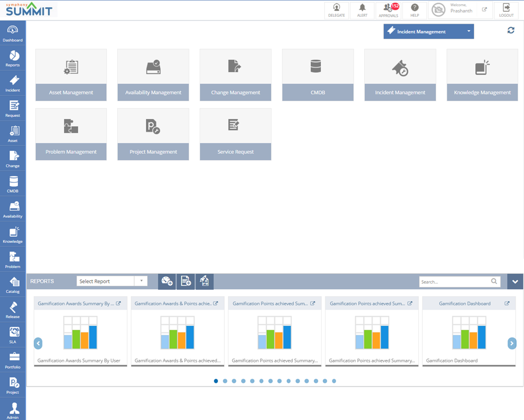Open Reports in the sidebar
Viewport: 524px width, 420px height.
[13, 59]
